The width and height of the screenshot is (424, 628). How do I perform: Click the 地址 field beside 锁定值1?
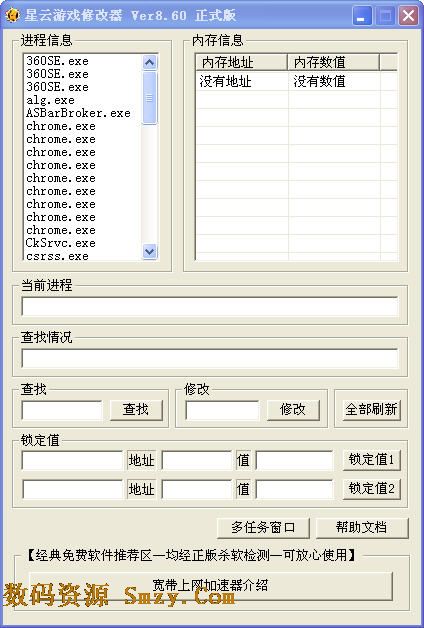pyautogui.click(x=197, y=460)
